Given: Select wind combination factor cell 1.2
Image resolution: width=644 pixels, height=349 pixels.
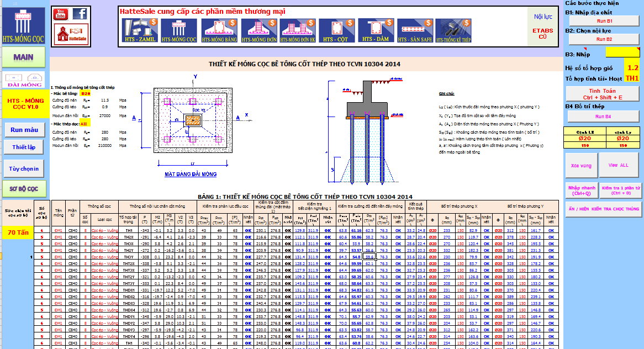Looking at the screenshot, I should coord(632,68).
